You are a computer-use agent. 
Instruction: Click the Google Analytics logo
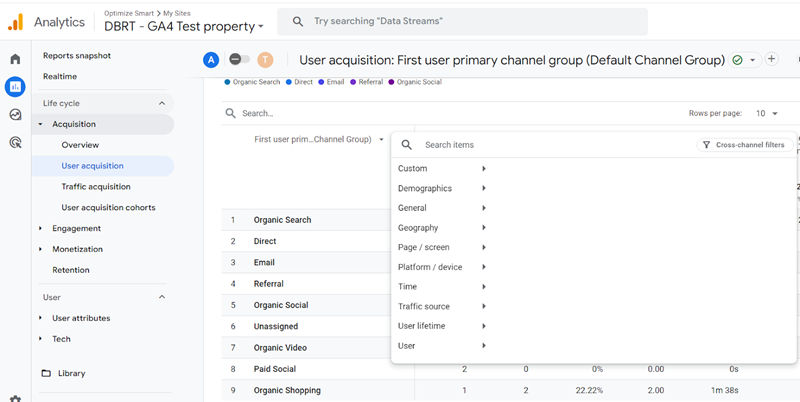[x=15, y=22]
